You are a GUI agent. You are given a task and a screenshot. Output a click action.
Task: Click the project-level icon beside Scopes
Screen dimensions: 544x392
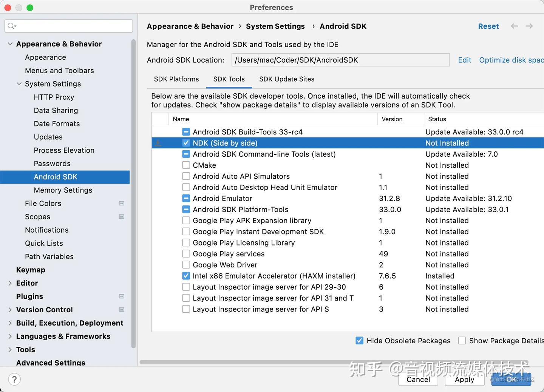click(122, 217)
